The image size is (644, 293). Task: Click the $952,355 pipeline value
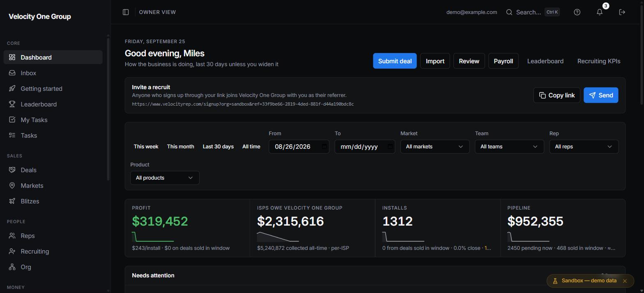pyautogui.click(x=535, y=221)
